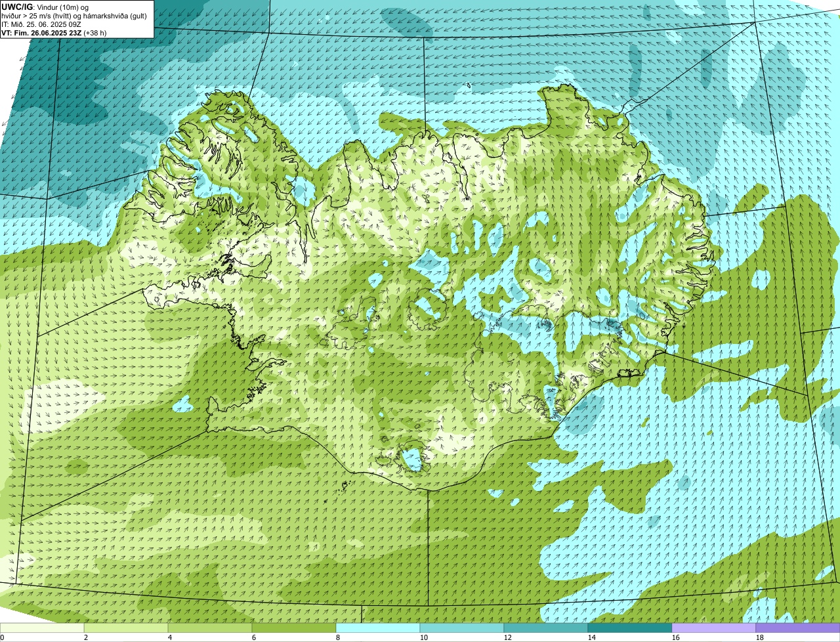Click the legend scale label "16"
The image size is (840, 642).
(x=676, y=637)
